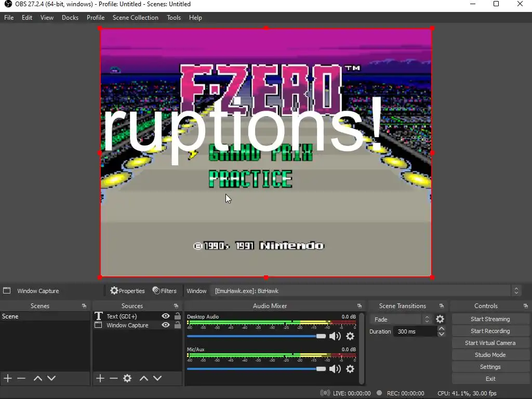Click the Audio Mixer vertical scrollbar

coord(362,349)
